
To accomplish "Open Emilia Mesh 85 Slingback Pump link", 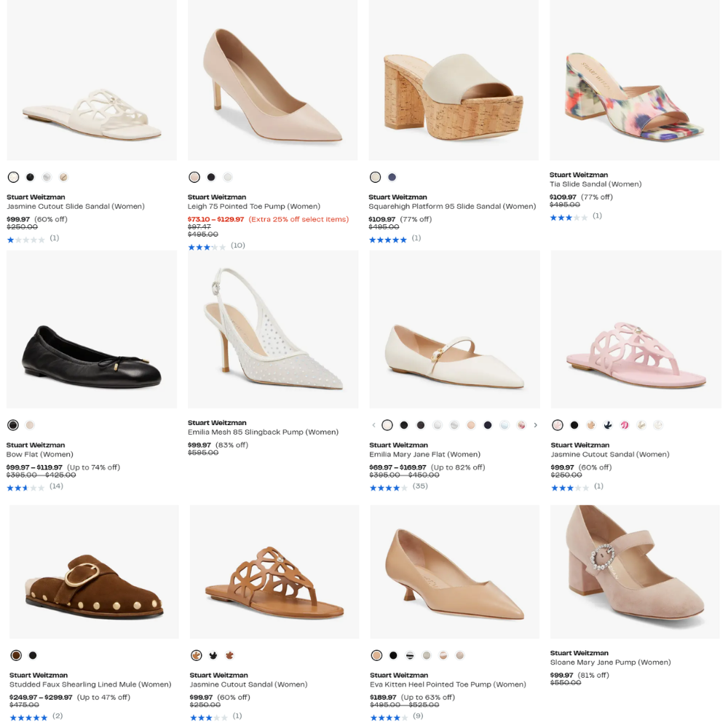I will (263, 432).
